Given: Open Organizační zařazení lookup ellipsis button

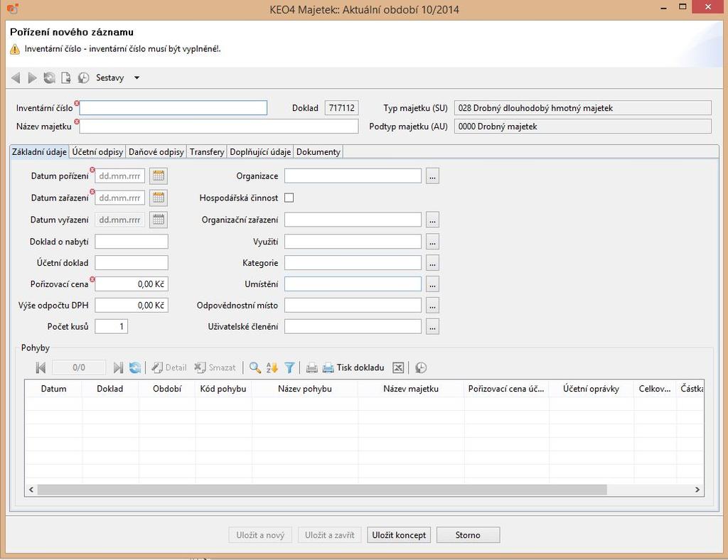Looking at the screenshot, I should point(432,220).
